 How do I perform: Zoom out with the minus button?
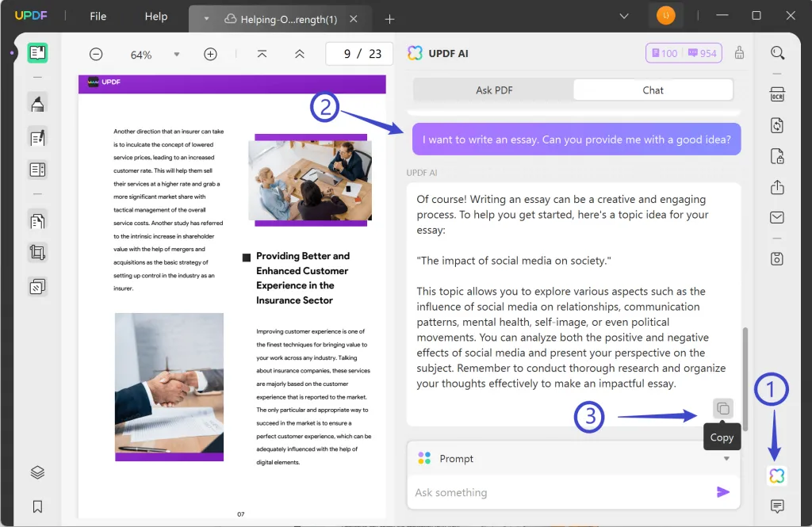[96, 54]
